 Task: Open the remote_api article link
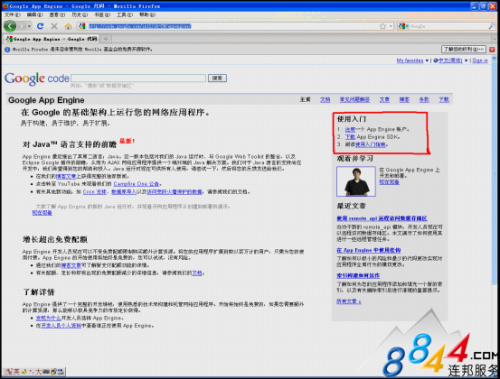(x=382, y=218)
